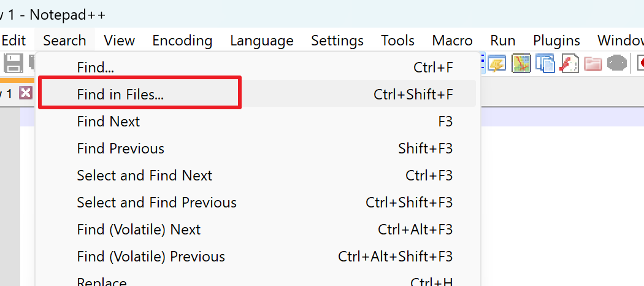Open the Document List toolbar icon

[545, 64]
